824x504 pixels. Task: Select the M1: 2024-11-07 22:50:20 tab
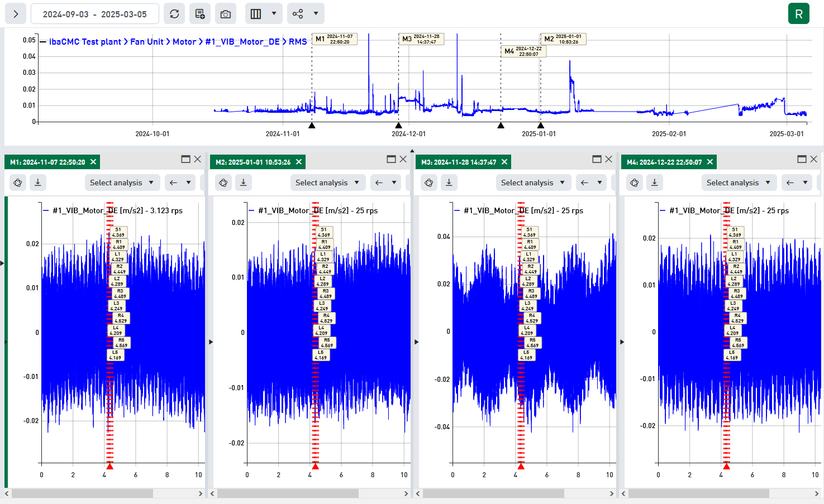click(47, 162)
